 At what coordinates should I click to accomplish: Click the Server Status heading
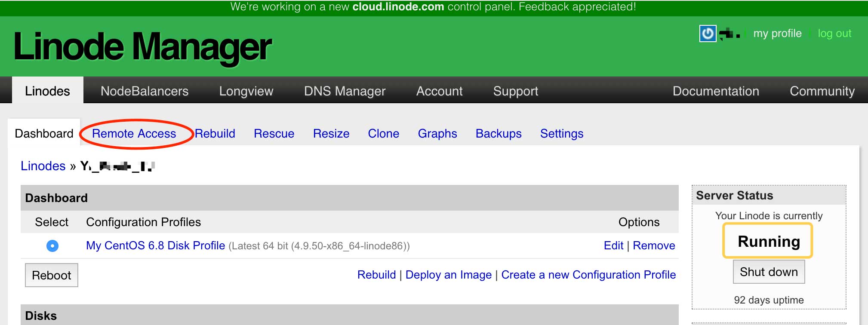pos(734,196)
